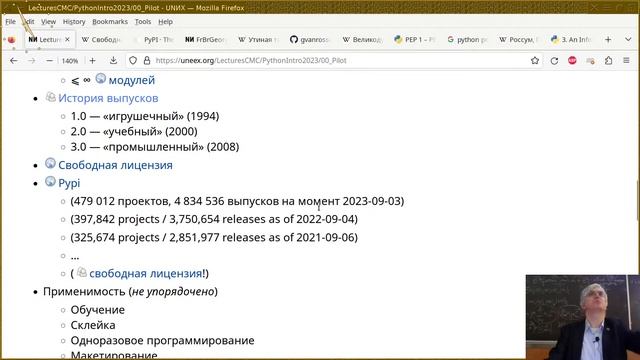This screenshot has width=640, height=360.
Task: Click the Обучение list item
Action: pyautogui.click(x=98, y=310)
